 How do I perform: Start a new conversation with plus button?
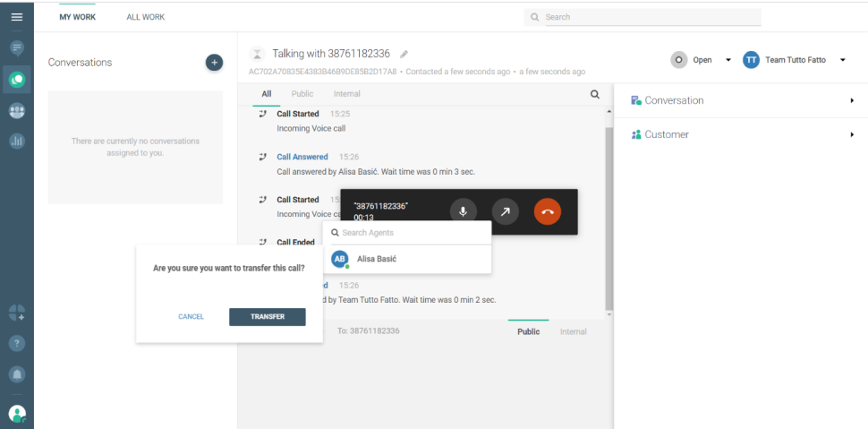(x=214, y=63)
